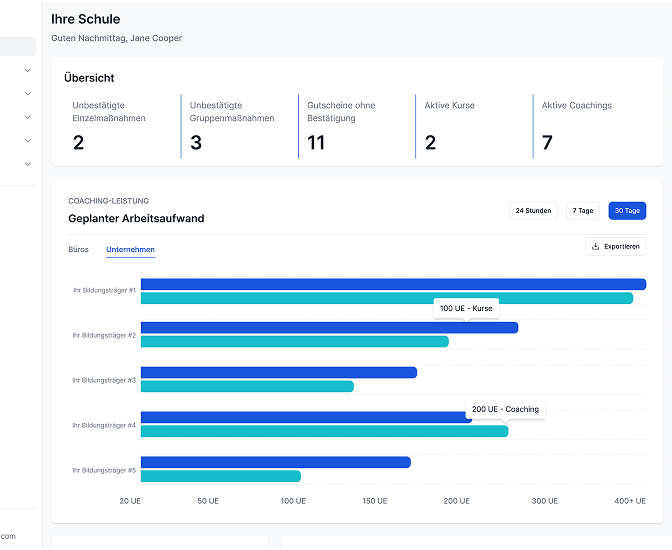Click the download icon in Exportieren button
This screenshot has height=550, width=672.
596,246
